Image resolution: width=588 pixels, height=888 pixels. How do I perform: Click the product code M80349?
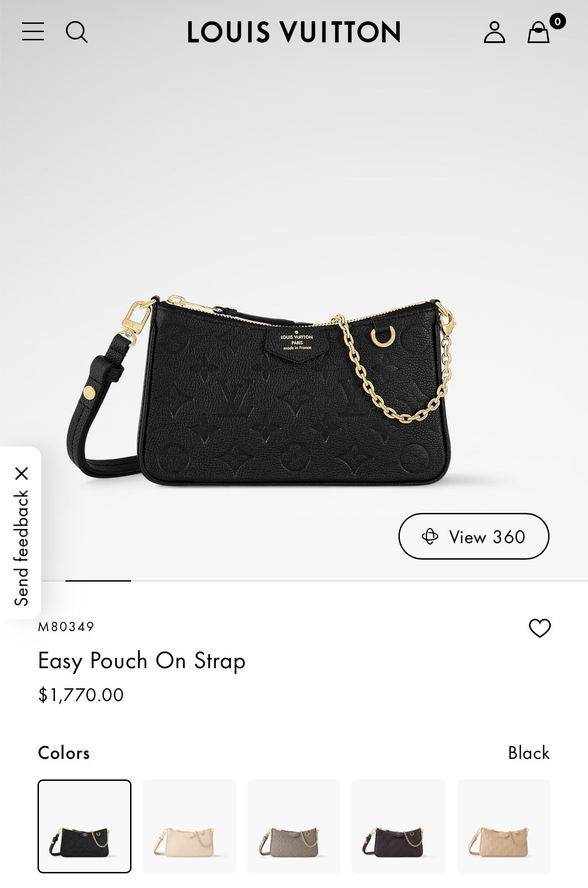coord(66,627)
